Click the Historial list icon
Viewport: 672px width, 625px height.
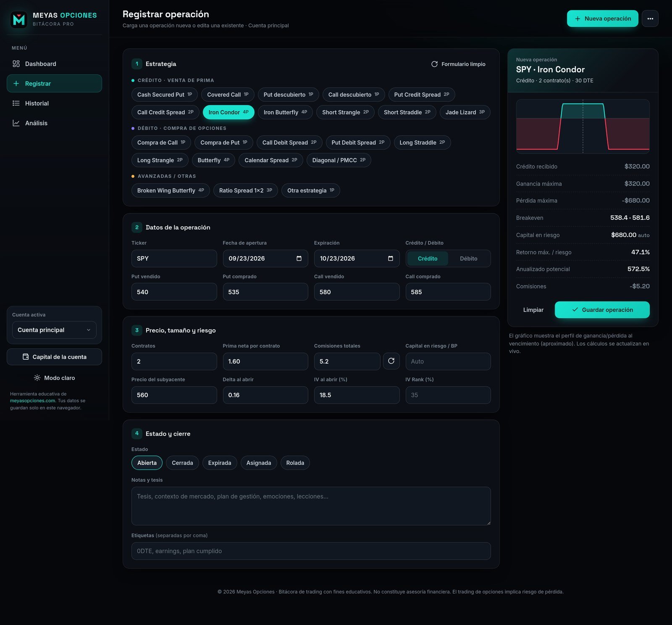coord(16,103)
